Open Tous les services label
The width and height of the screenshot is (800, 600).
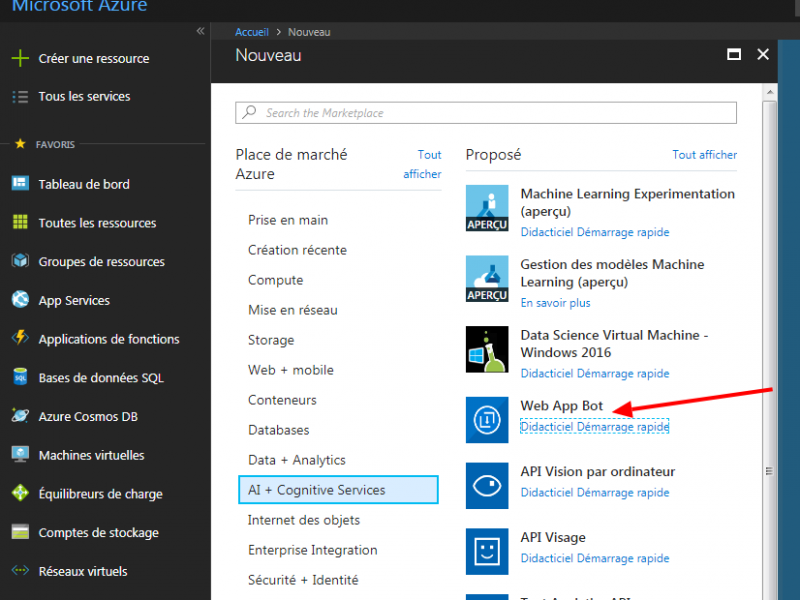[x=84, y=96]
